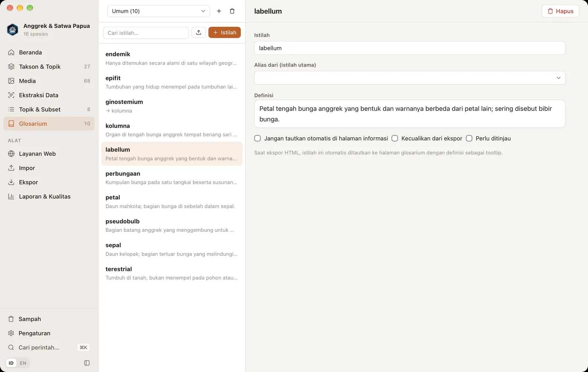Click the Media image icon
The image size is (588, 372).
click(x=11, y=81)
